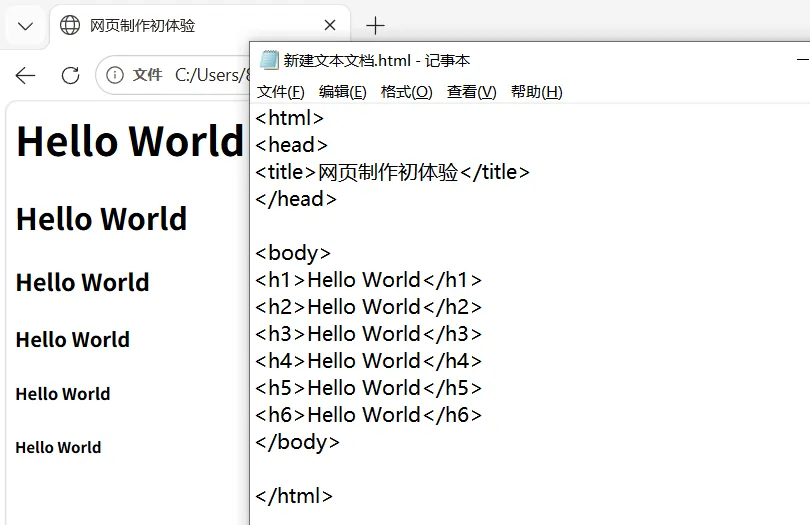The height and width of the screenshot is (525, 810).
Task: Click the smallest Hello World heading in browser
Action: click(58, 447)
